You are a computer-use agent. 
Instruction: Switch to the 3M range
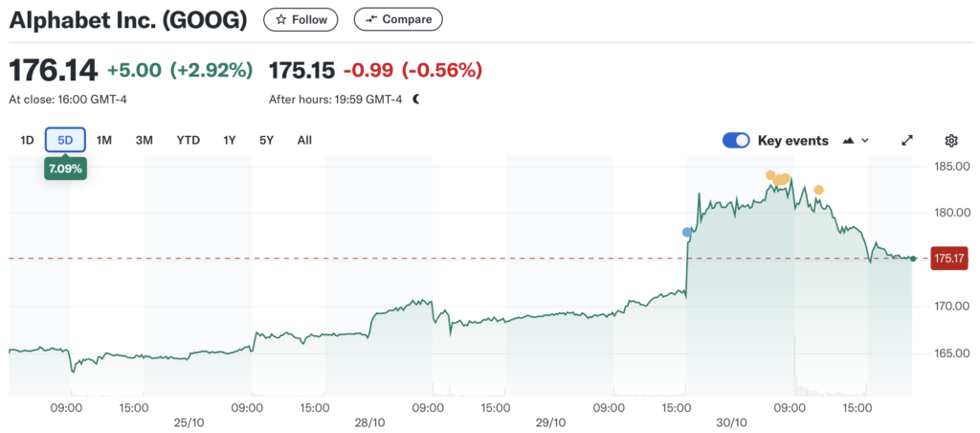pos(145,140)
